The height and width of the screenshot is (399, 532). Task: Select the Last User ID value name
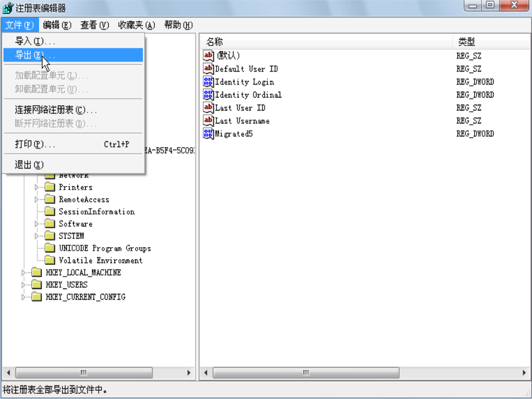240,108
